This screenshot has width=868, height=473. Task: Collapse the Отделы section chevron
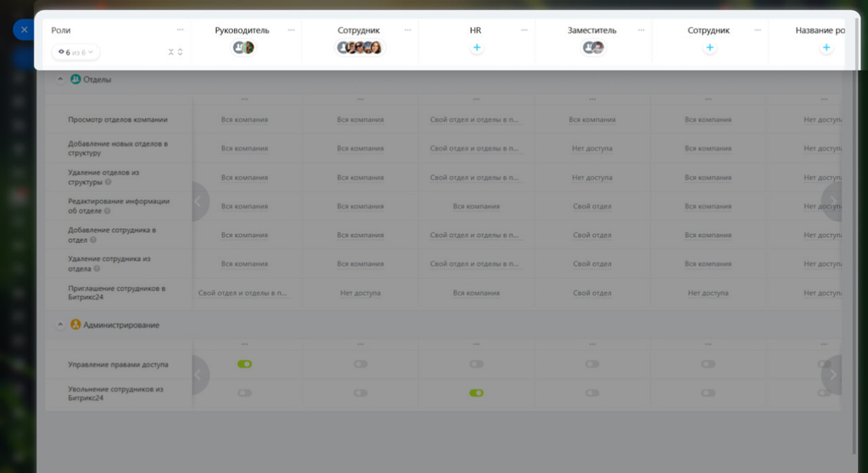pyautogui.click(x=60, y=79)
